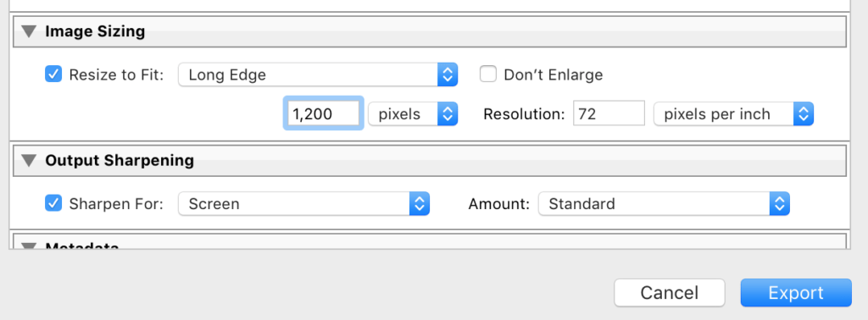This screenshot has width=868, height=320.
Task: Disable the Sharpen For checkbox
Action: click(53, 203)
